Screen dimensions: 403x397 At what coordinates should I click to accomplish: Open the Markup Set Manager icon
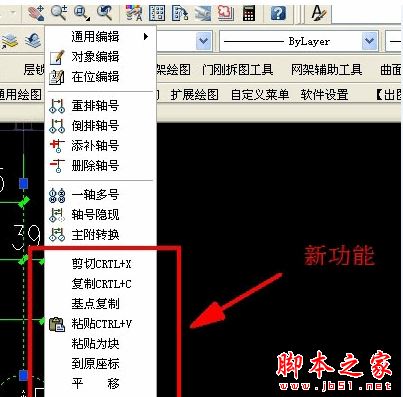point(226,13)
